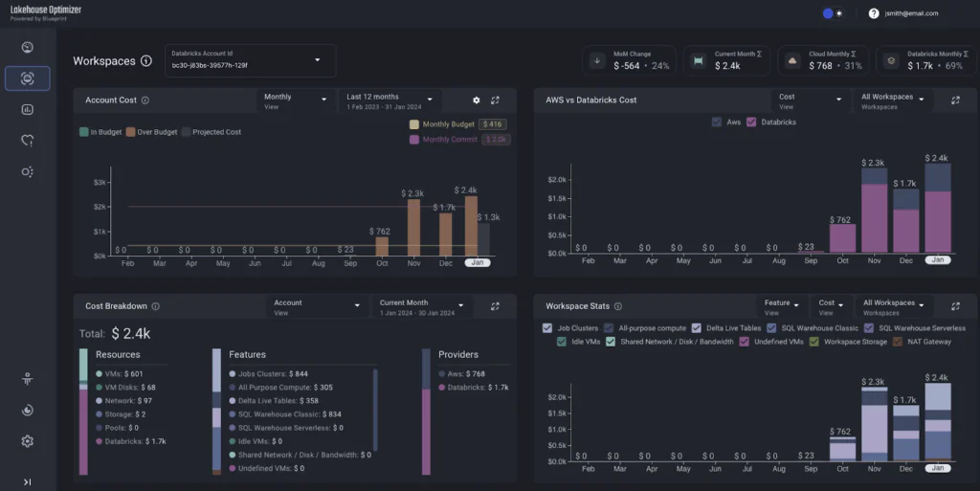Click the Account Cost settings gear icon
Viewport: 980px width, 491px height.
(x=477, y=100)
